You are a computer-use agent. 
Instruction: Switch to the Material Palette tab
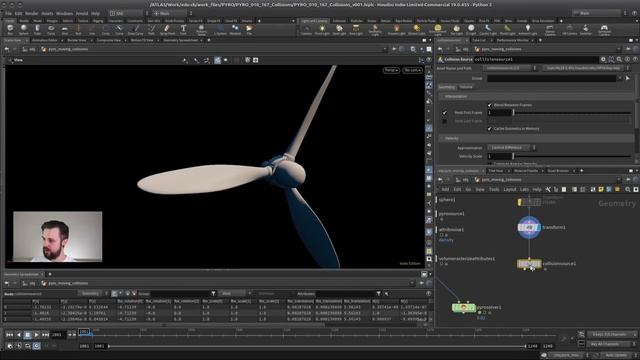pyautogui.click(x=526, y=171)
